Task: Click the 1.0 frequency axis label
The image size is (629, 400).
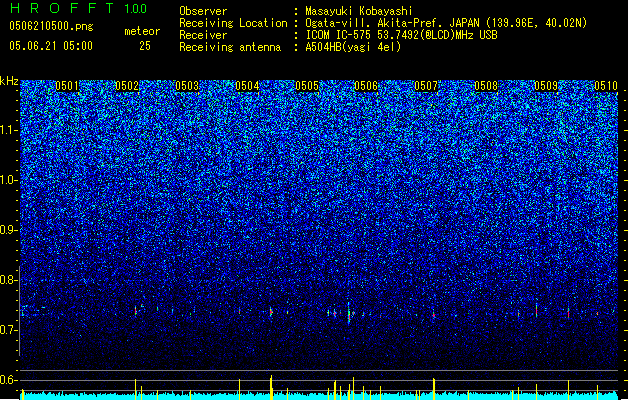Action: click(9, 180)
